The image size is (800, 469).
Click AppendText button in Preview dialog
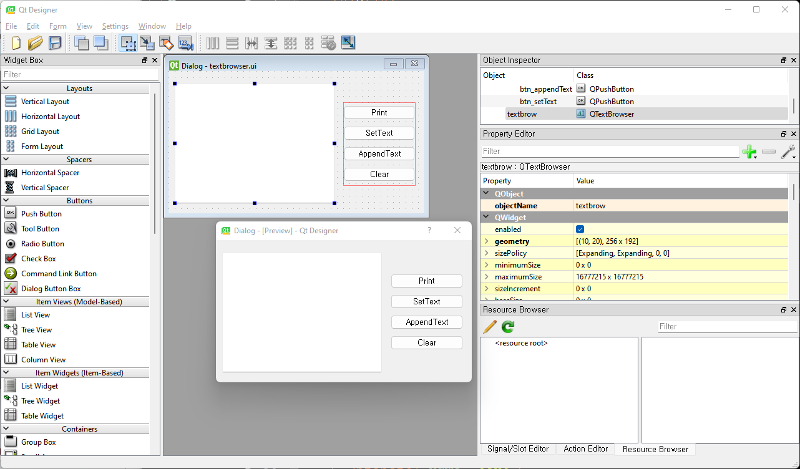pyautogui.click(x=427, y=322)
